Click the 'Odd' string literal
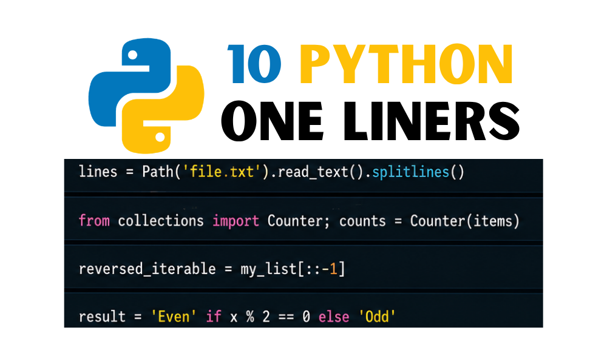The width and height of the screenshot is (607, 364). 377,317
